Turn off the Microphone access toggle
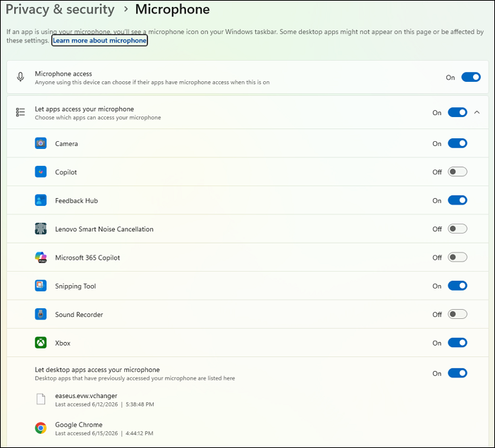 click(x=471, y=77)
